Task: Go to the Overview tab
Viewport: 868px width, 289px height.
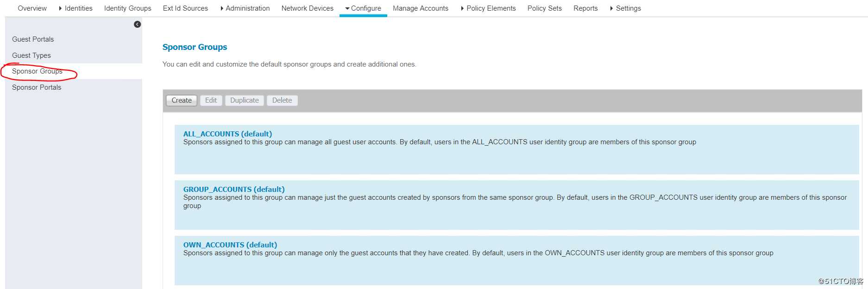Action: (x=32, y=8)
